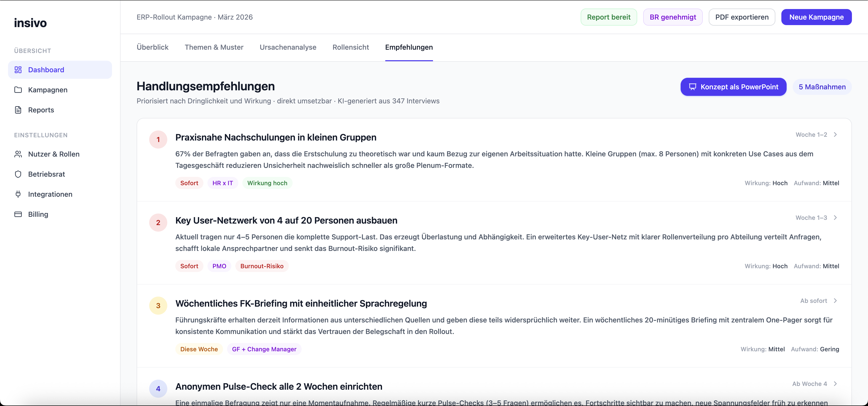
Task: Expand FK-Briefing recommendation Ab sofort chevron
Action: point(835,301)
